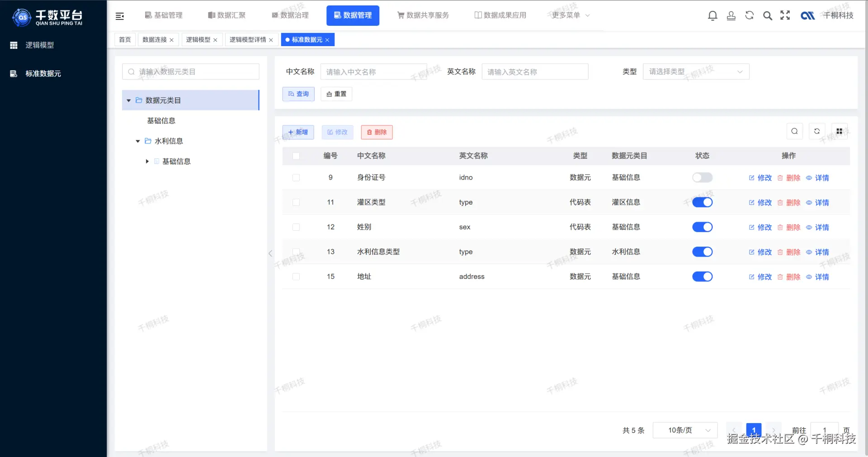Collapse the left category panel arrow
Screen dimensions: 868x457
coord(270,253)
